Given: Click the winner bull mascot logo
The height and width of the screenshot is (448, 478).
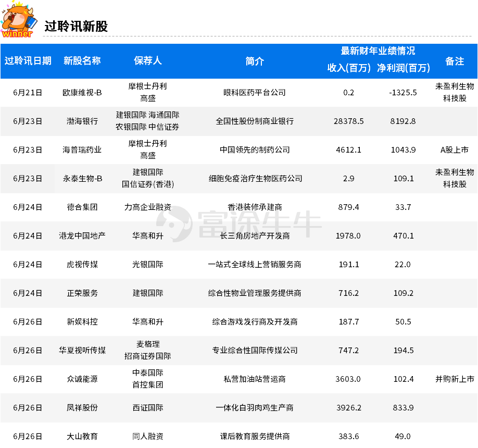Looking at the screenshot, I should point(19,20).
